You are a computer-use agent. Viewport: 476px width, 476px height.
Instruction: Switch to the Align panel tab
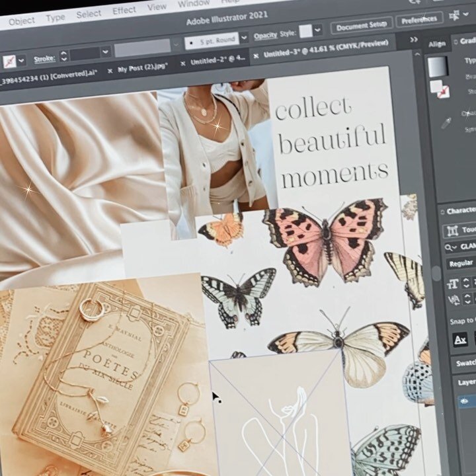click(x=436, y=44)
